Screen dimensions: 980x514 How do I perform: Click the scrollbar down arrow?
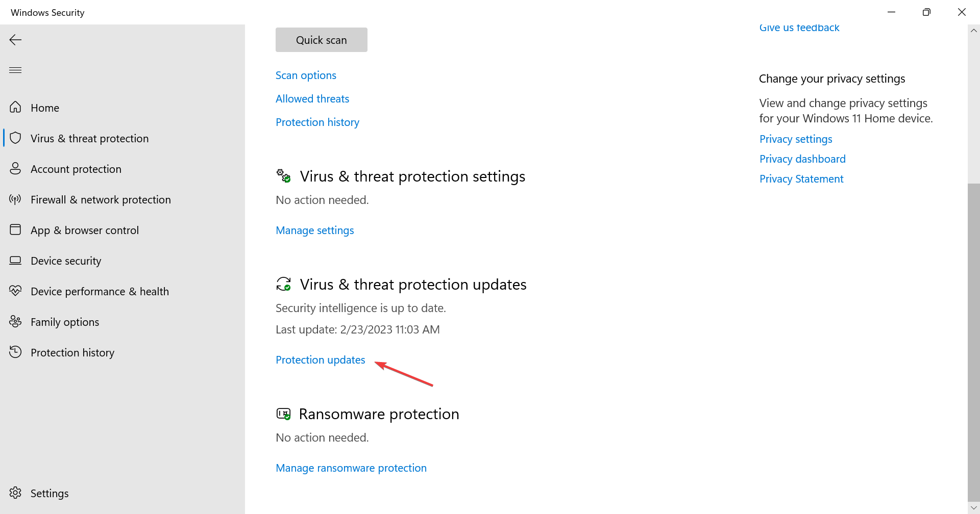pos(973,508)
